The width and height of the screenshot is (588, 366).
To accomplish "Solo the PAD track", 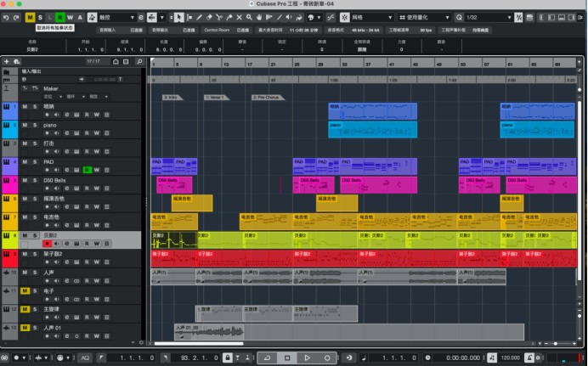I will coord(35,162).
